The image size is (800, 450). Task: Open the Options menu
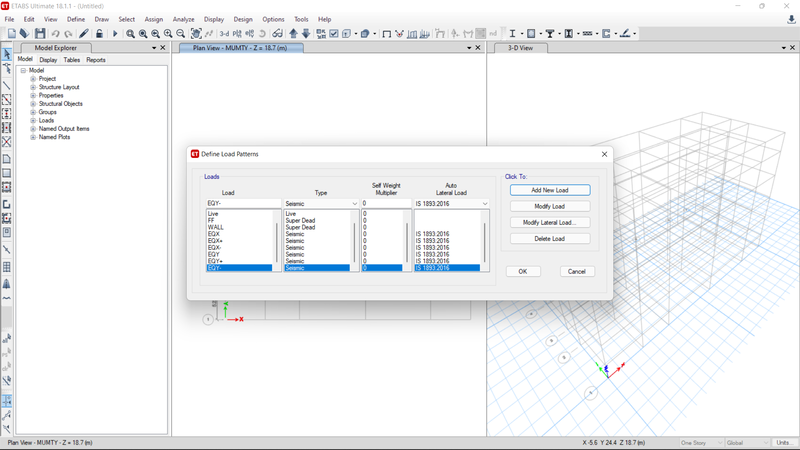coord(273,19)
